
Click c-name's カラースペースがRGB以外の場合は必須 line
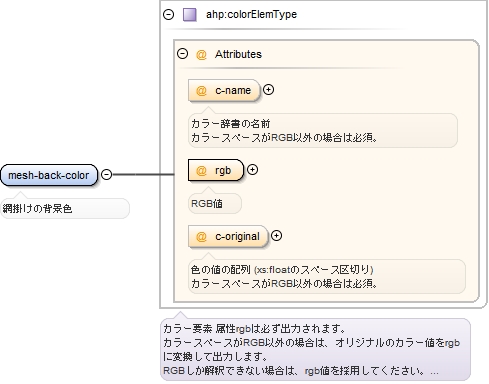pos(284,137)
